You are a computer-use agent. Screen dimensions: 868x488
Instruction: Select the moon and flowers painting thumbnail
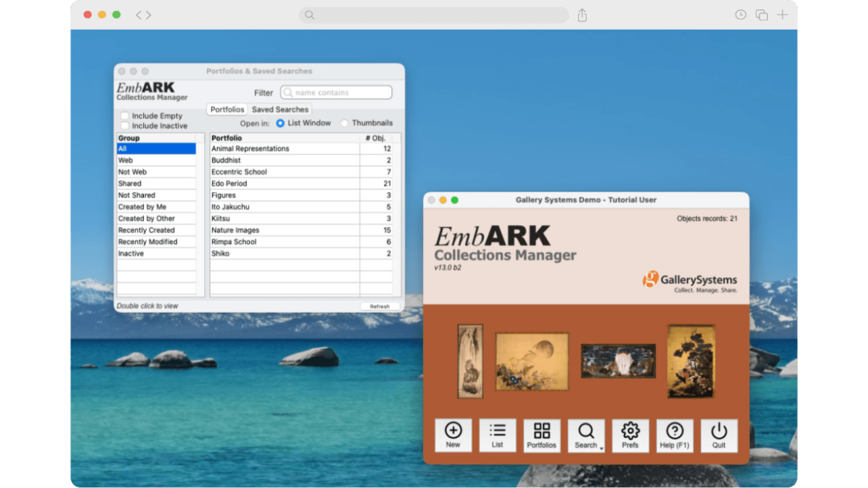pyautogui.click(x=531, y=361)
